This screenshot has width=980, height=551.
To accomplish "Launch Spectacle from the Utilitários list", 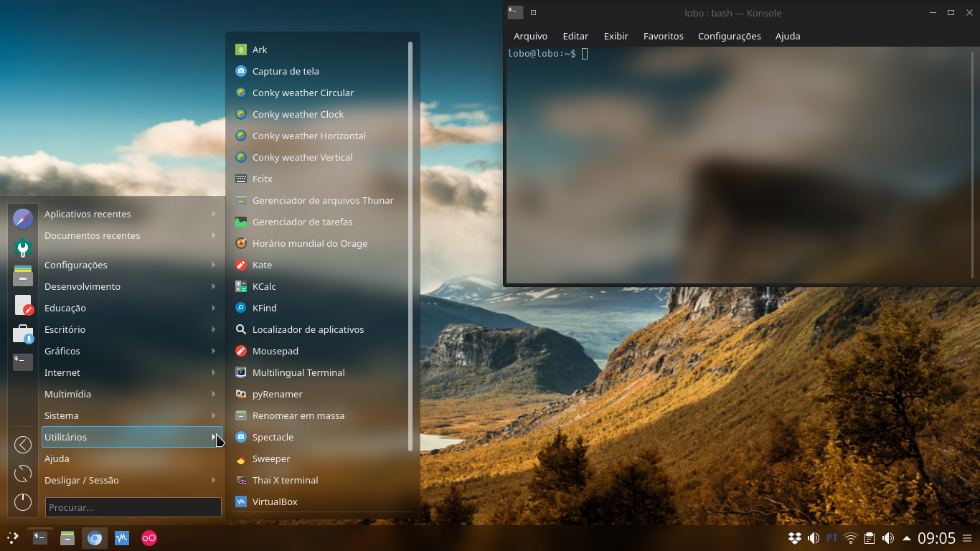I will click(273, 437).
